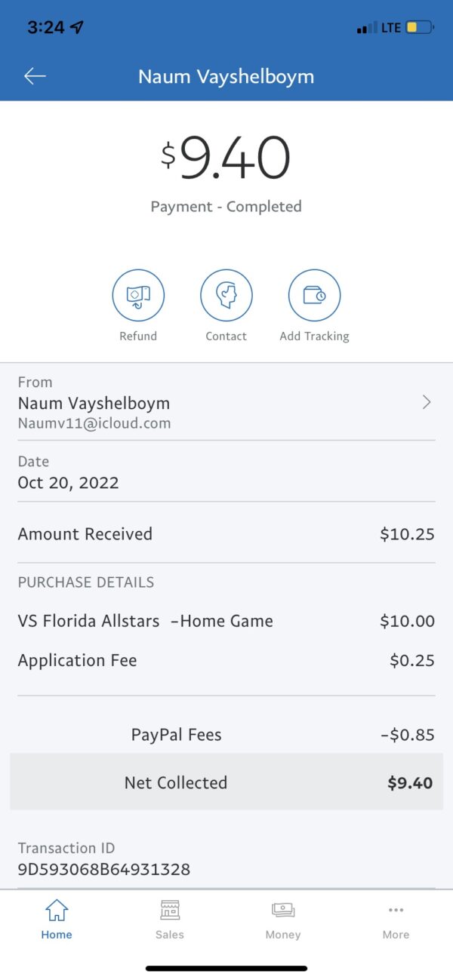Open the More dots icon
The height and width of the screenshot is (980, 453).
pyautogui.click(x=396, y=910)
